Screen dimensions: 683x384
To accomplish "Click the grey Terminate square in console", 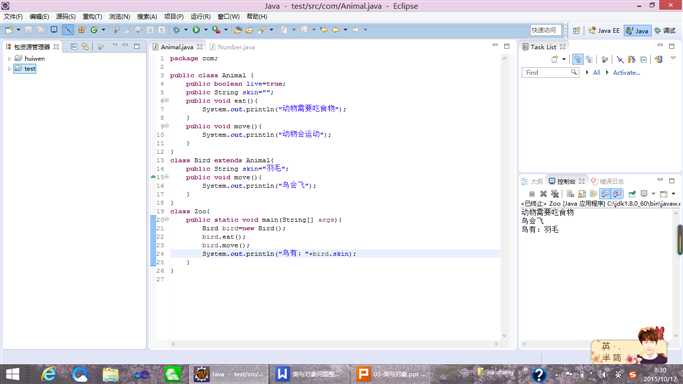I will (x=532, y=194).
